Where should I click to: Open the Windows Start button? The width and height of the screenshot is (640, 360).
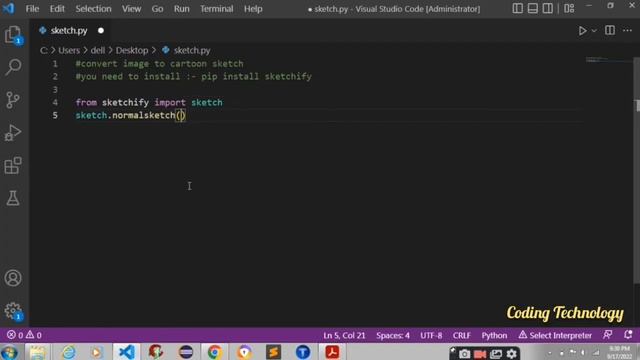tap(9, 352)
